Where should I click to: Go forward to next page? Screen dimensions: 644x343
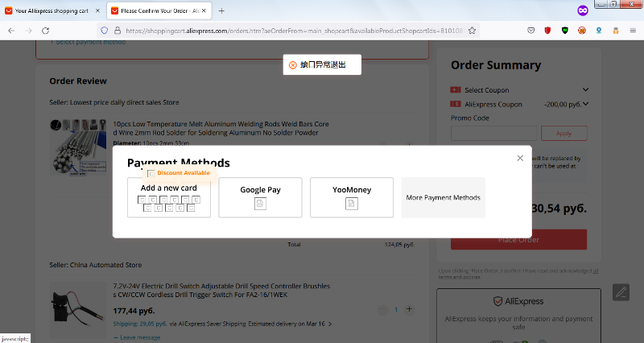pos(28,31)
